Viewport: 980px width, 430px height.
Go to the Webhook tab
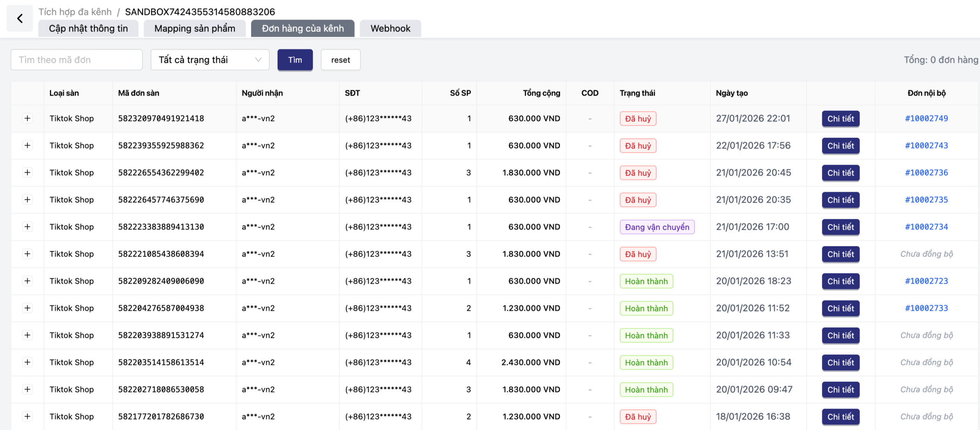click(x=390, y=28)
